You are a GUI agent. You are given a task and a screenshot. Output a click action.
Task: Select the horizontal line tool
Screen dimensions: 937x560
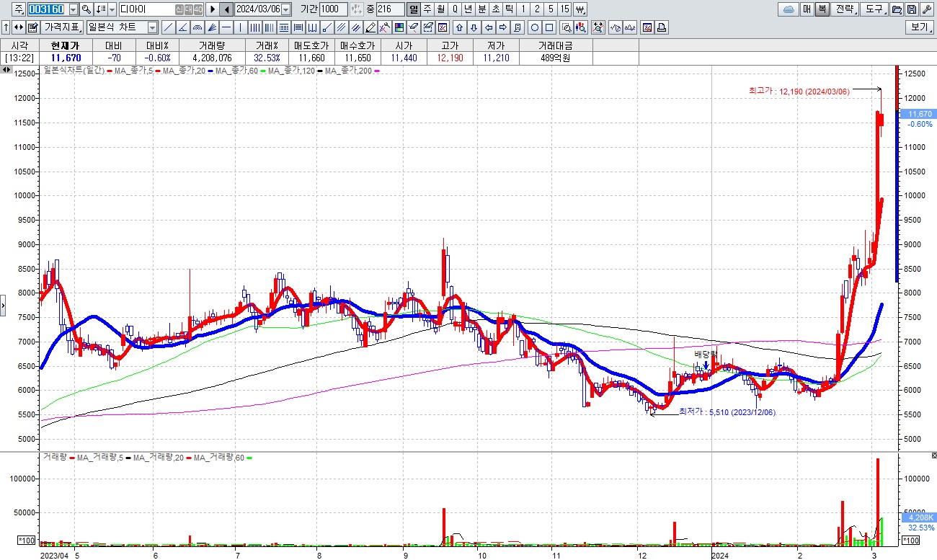point(226,27)
